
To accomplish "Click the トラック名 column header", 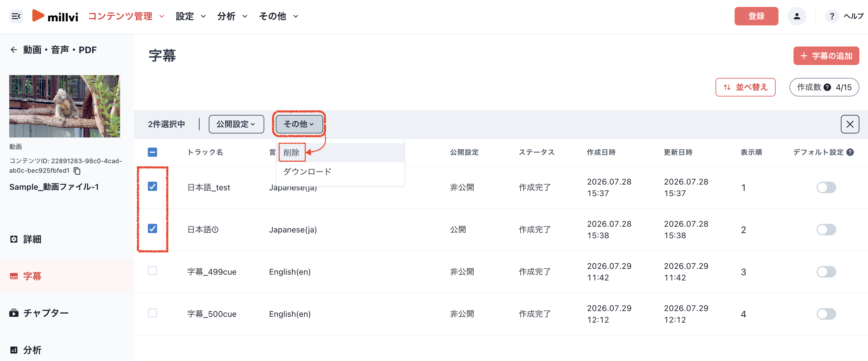I will 205,152.
